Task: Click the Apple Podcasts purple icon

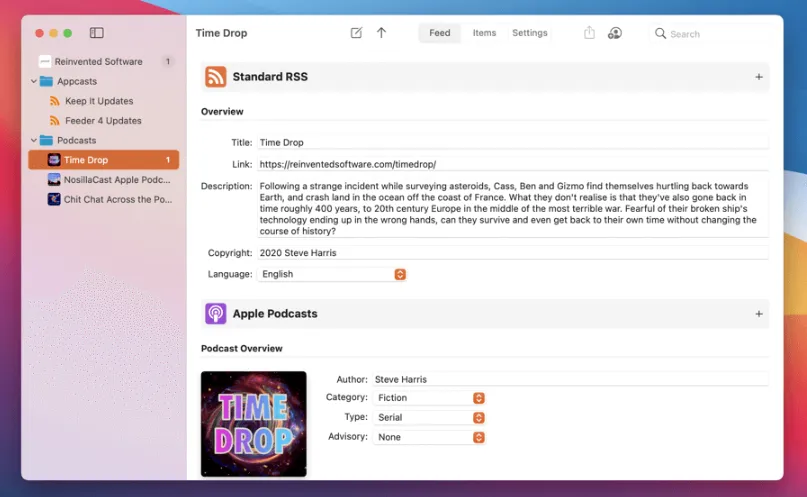Action: pyautogui.click(x=216, y=313)
